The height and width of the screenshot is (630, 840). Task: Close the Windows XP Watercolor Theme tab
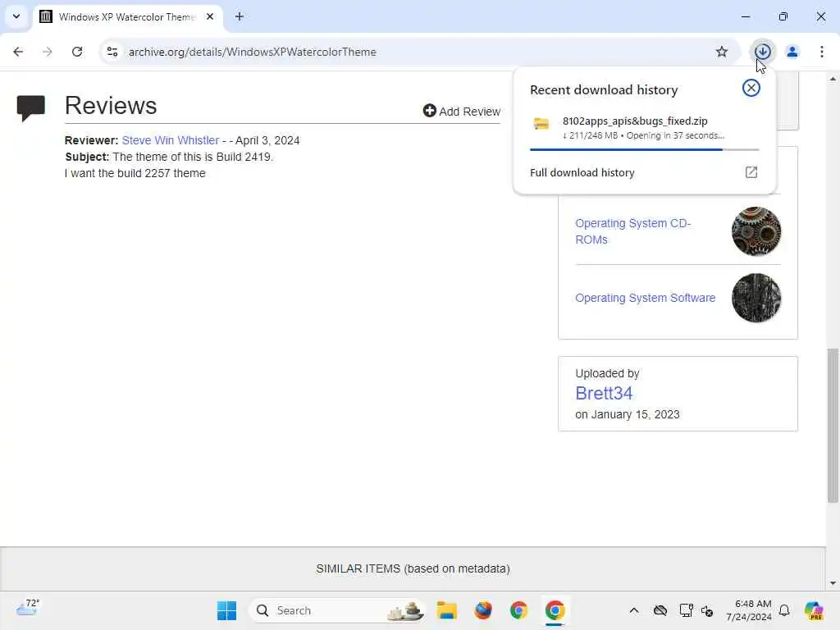210,16
